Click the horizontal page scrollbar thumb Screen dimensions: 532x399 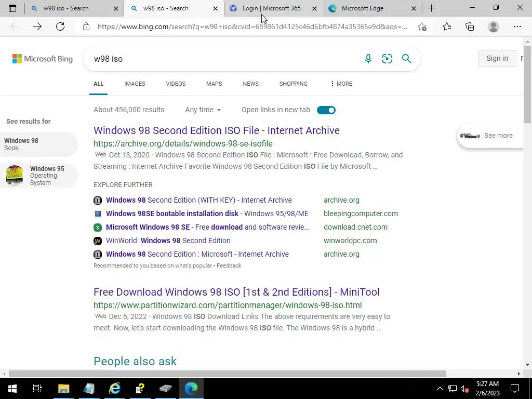pyautogui.click(x=228, y=374)
